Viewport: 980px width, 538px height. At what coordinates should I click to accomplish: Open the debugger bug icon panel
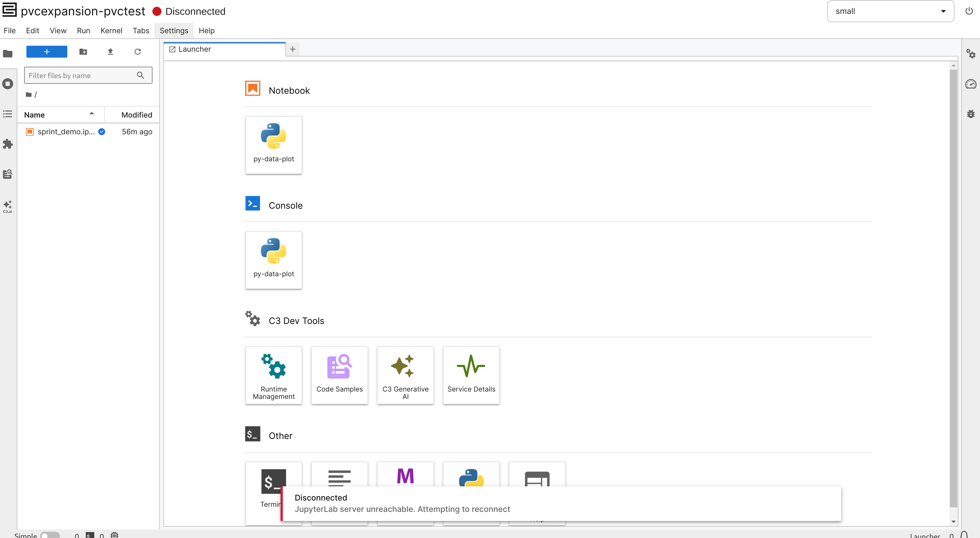971,114
